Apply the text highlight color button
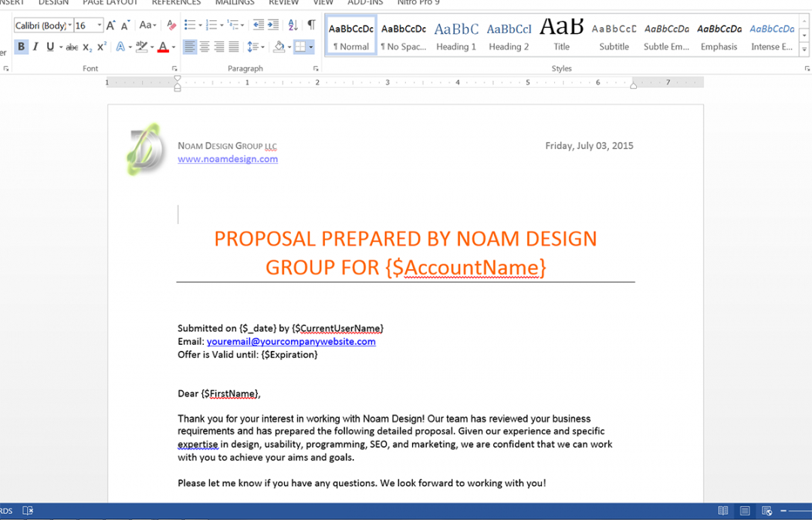 tap(141, 47)
